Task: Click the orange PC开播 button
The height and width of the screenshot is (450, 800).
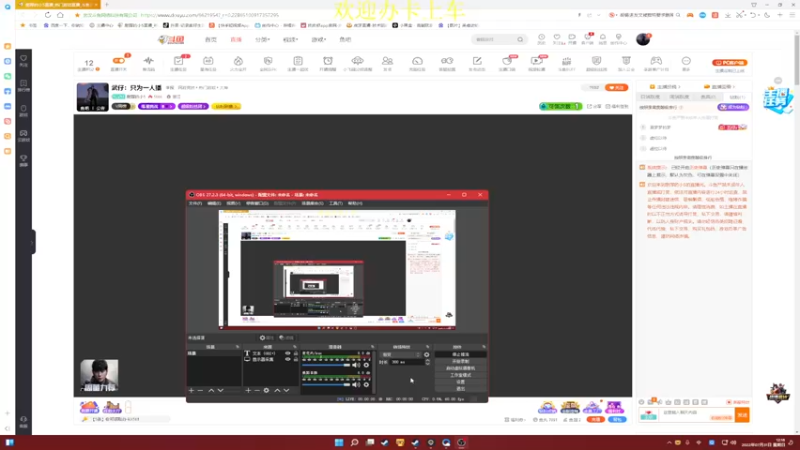Action: pos(730,63)
